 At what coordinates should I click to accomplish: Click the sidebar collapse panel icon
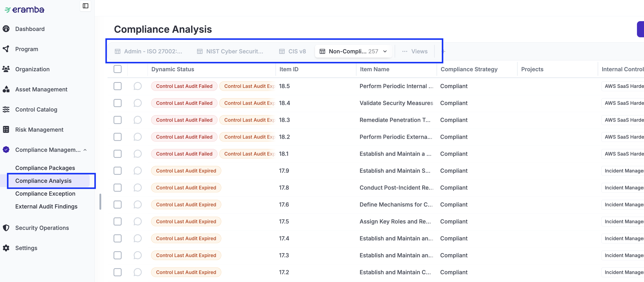tap(85, 6)
